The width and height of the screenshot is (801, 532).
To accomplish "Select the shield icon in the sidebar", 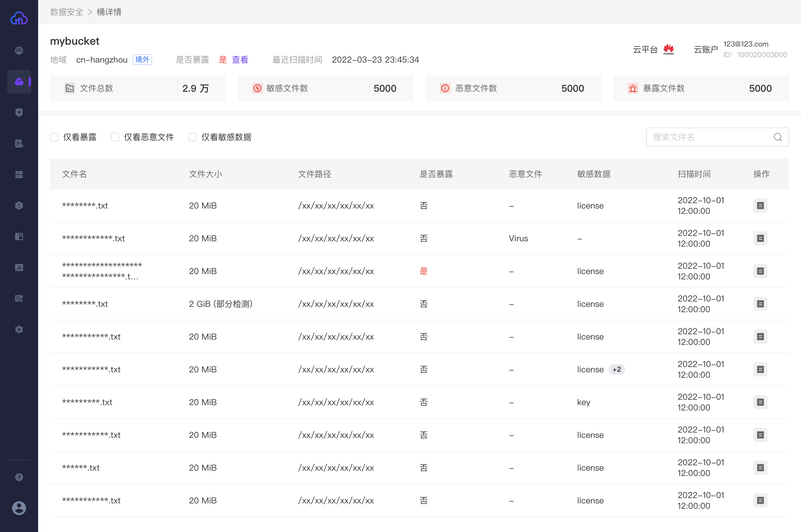I will (x=19, y=112).
